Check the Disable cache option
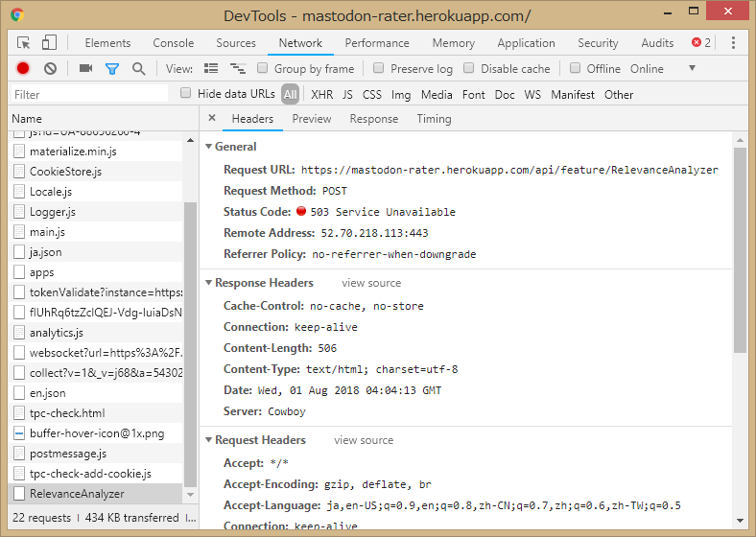This screenshot has width=756, height=537. (469, 68)
